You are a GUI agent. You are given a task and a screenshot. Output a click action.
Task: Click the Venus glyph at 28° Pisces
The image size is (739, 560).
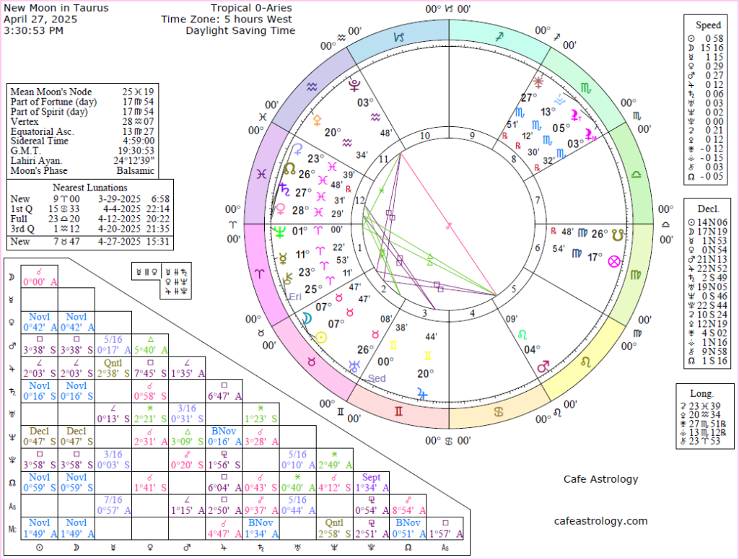(281, 208)
